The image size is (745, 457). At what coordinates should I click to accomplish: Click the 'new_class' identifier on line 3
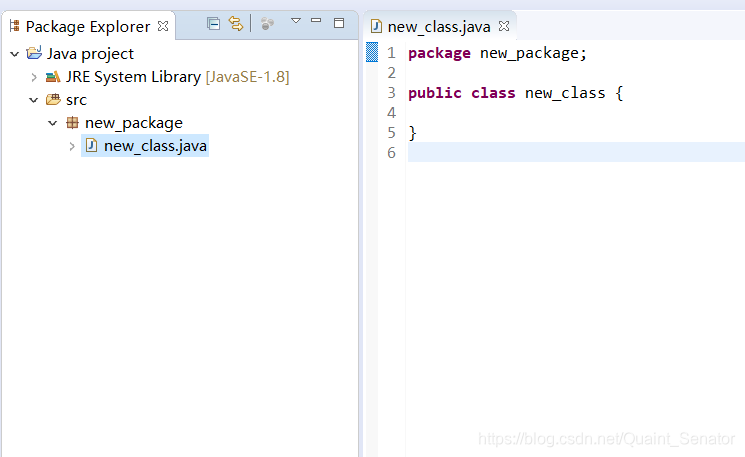point(565,93)
